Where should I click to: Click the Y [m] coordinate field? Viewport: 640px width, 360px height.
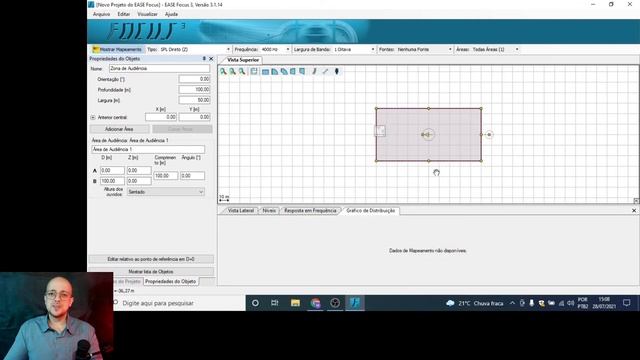[194, 117]
